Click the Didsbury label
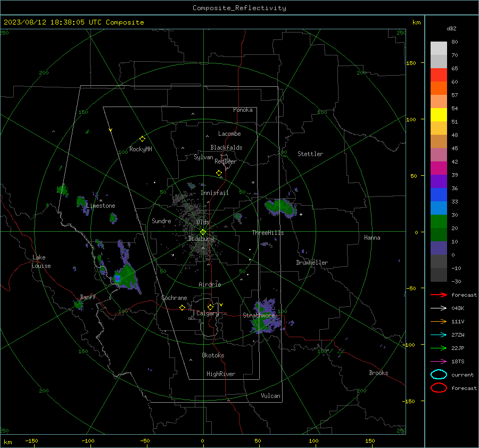The width and height of the screenshot is (479, 448). coord(201,239)
